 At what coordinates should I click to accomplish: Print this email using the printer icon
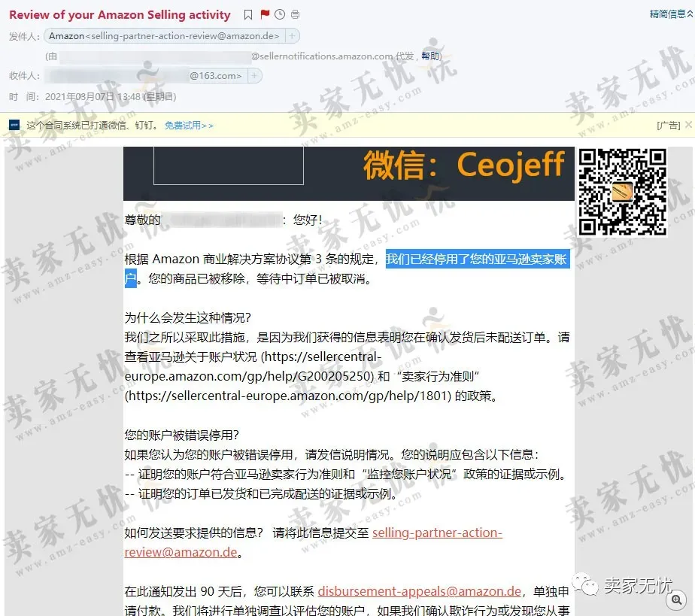click(x=295, y=14)
